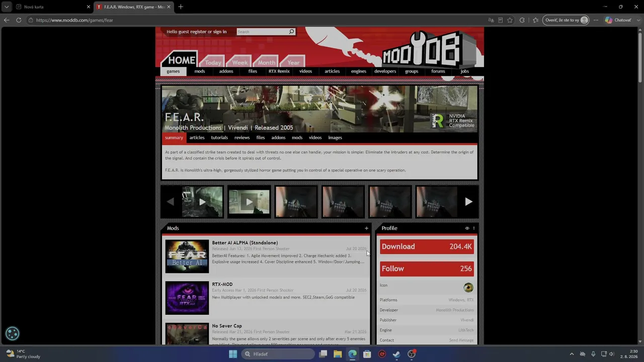This screenshot has width=644, height=362.
Task: Open the RTX-MOD mod link
Action: 222,285
